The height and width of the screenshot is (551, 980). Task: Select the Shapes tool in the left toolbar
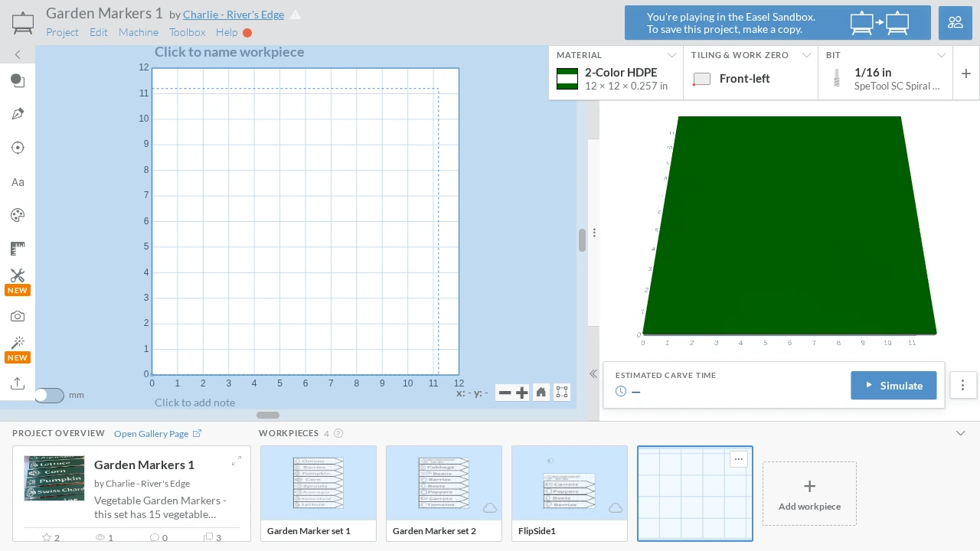(18, 81)
